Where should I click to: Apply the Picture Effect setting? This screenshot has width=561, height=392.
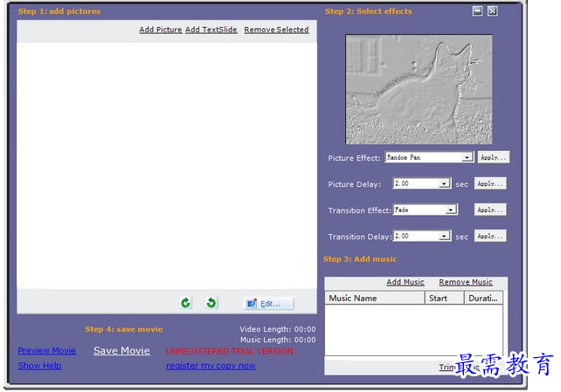(494, 157)
